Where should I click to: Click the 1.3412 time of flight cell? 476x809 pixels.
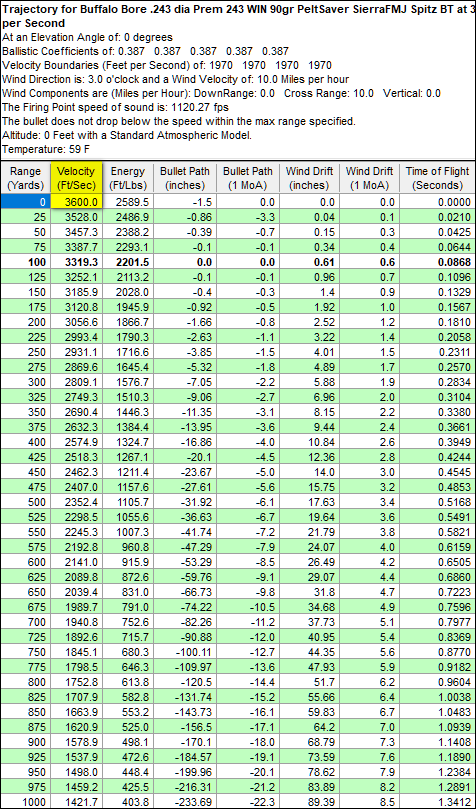[x=436, y=803]
